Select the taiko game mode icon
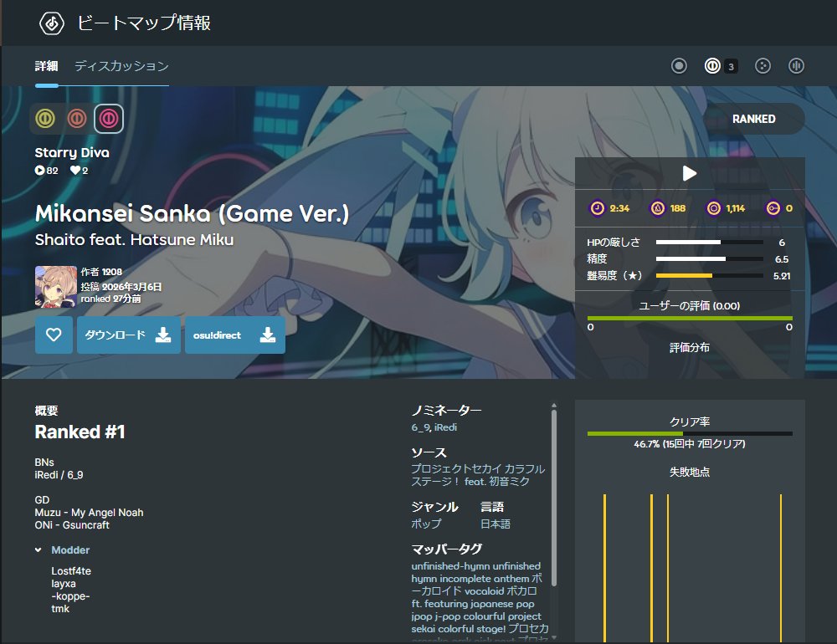The width and height of the screenshot is (837, 644). [x=712, y=66]
